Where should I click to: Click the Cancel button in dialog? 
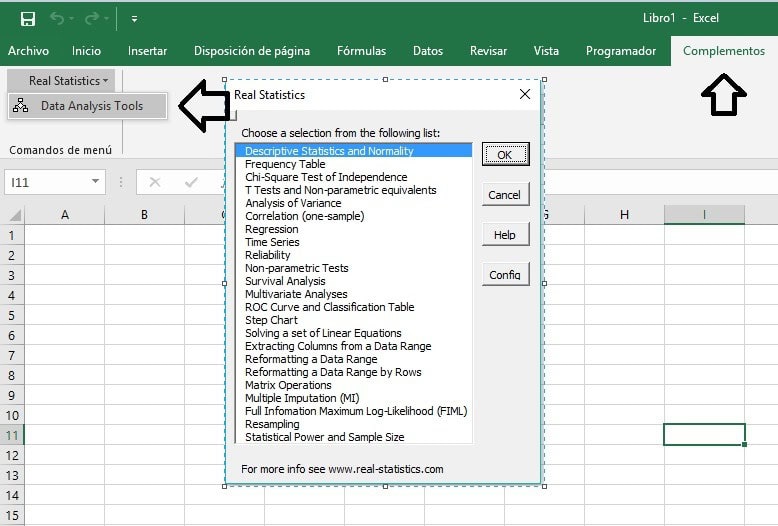click(506, 195)
